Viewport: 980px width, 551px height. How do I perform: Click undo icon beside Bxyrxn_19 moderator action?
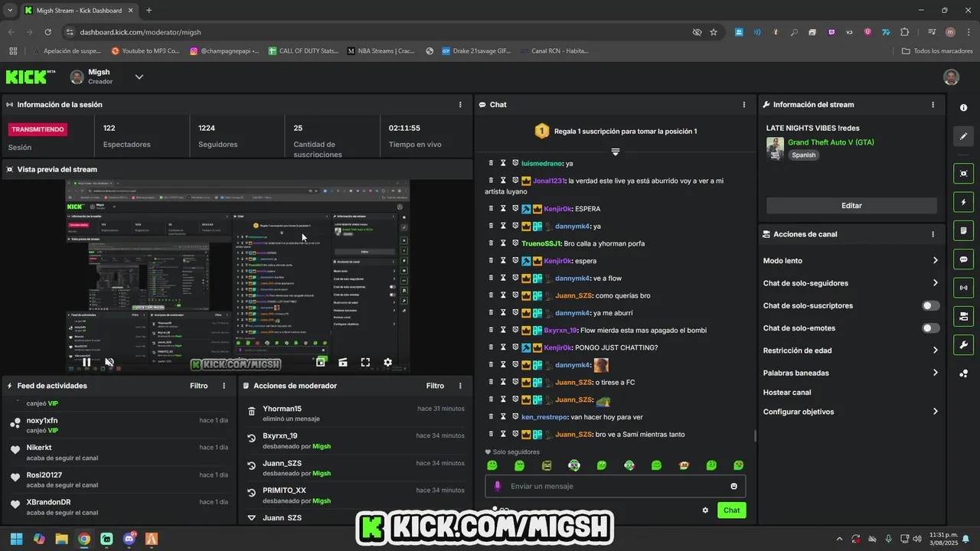click(x=251, y=439)
